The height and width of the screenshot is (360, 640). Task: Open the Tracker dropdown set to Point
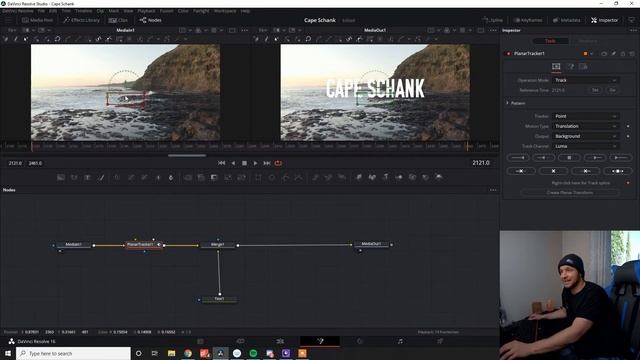click(585, 116)
